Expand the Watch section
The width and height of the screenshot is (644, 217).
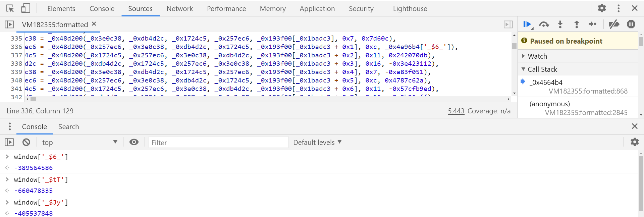(x=537, y=56)
